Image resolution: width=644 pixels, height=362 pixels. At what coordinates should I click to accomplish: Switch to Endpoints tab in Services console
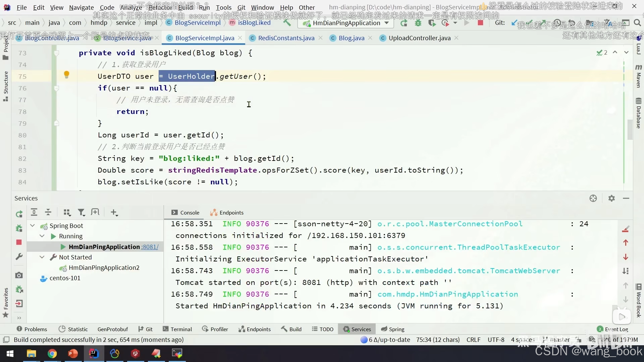point(227,213)
